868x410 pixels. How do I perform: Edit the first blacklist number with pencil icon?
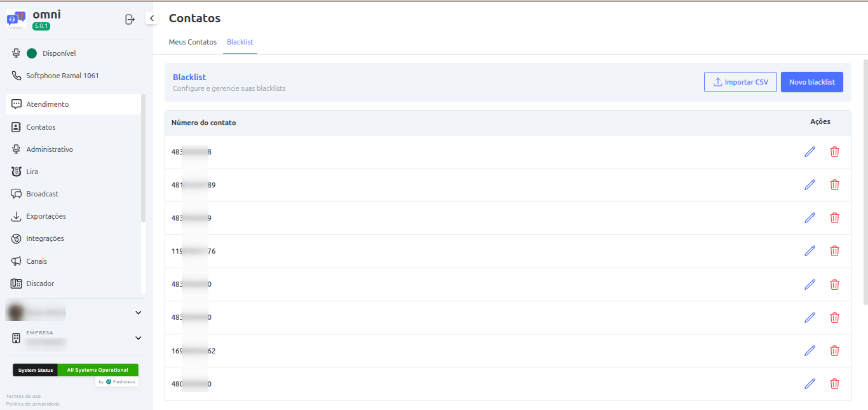tap(810, 152)
